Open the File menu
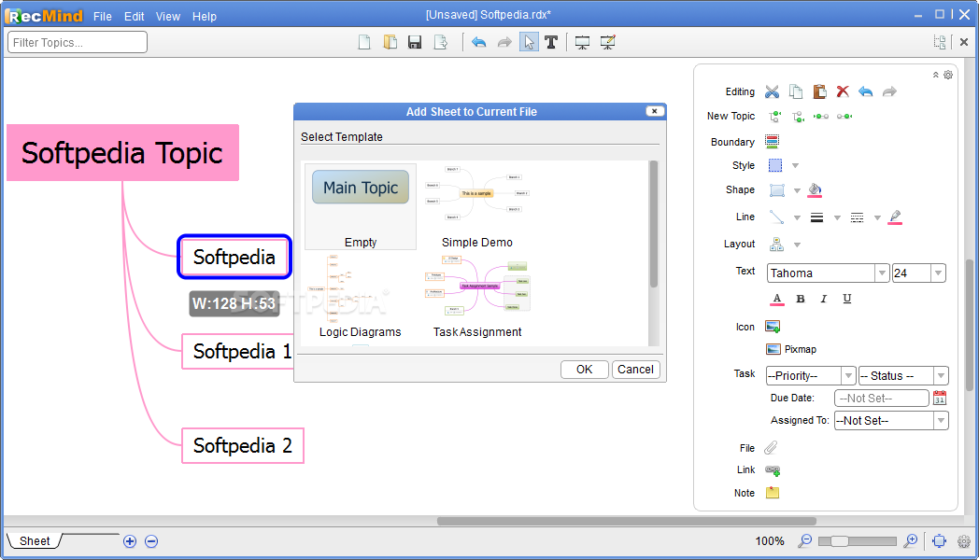 pyautogui.click(x=103, y=17)
